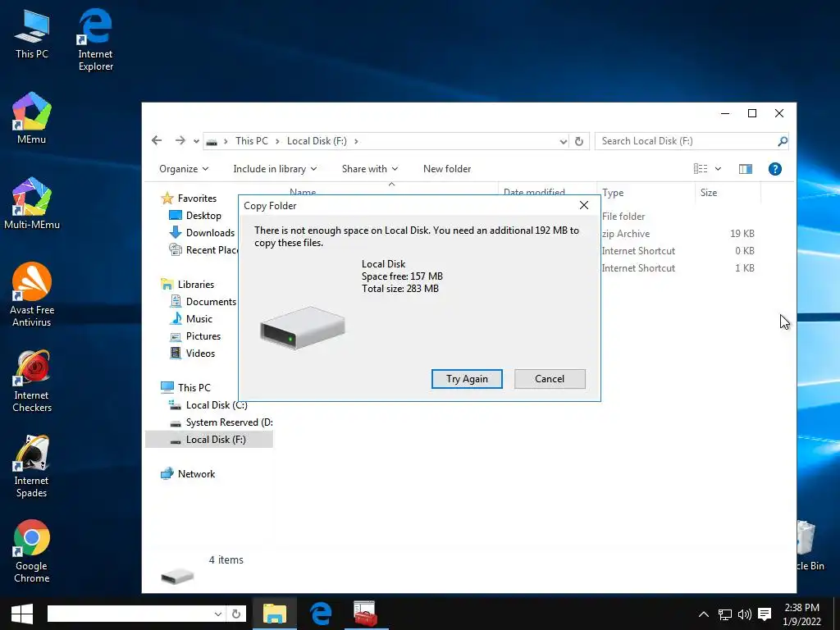Toggle the preview pane button
840x630 pixels.
coord(745,169)
